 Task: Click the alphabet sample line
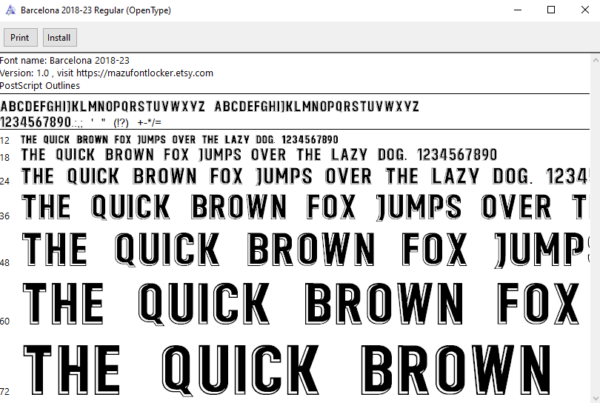[209, 106]
